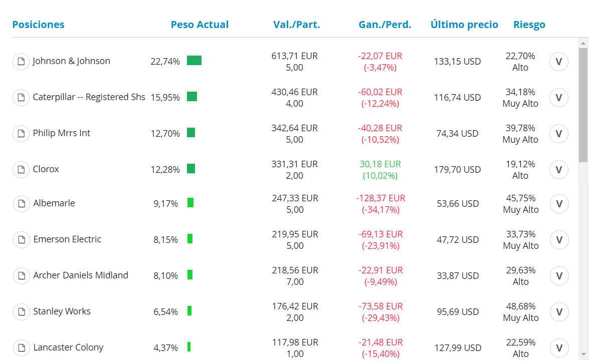Viewport: 601px width, 364px height.
Task: Sort by the Gan./Perd. column header
Action: (x=385, y=25)
